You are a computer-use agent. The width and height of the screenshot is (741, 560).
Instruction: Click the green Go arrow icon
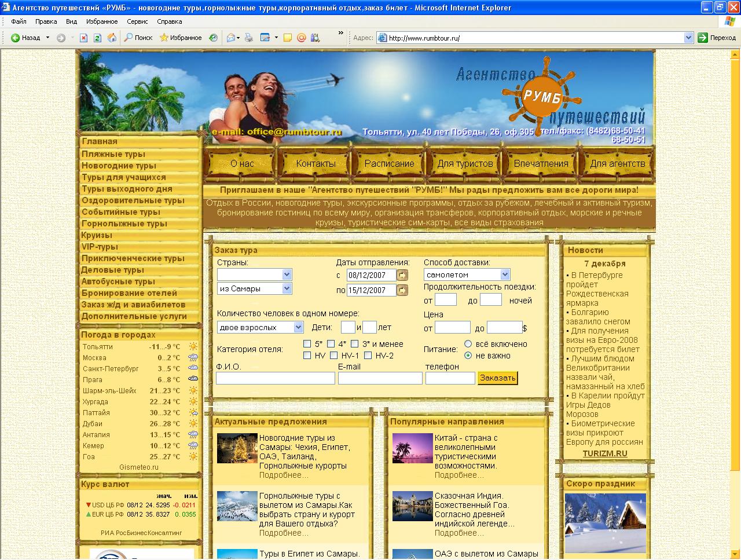703,38
